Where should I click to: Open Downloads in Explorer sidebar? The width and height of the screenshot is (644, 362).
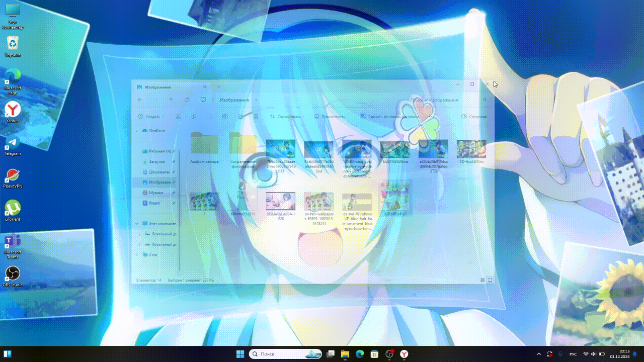[x=156, y=162]
